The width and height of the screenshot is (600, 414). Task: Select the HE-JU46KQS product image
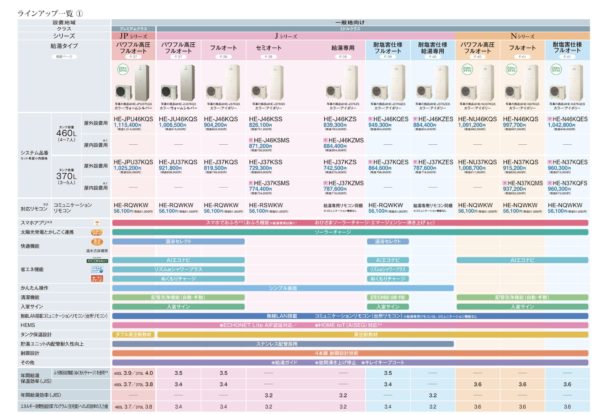[178, 83]
